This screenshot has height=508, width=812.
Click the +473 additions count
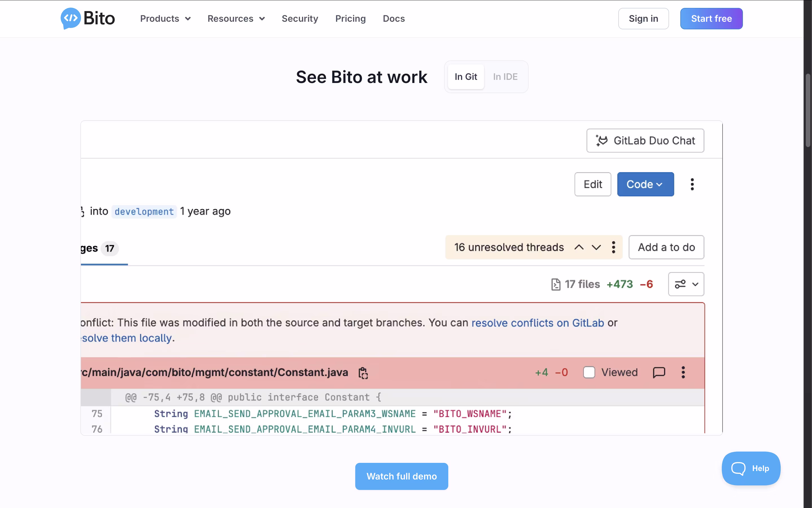coord(619,284)
